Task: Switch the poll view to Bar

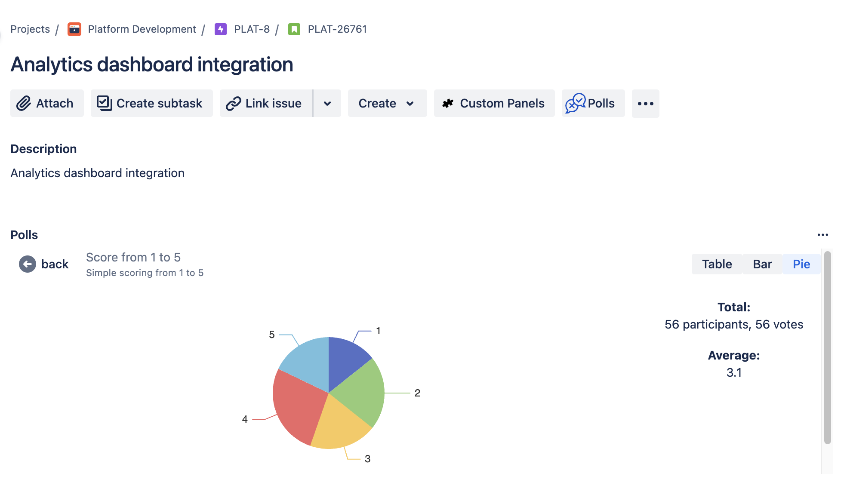Action: [x=762, y=264]
